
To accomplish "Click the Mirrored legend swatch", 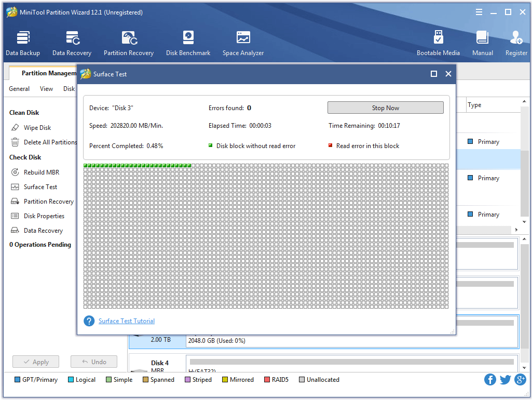I will pyautogui.click(x=225, y=380).
